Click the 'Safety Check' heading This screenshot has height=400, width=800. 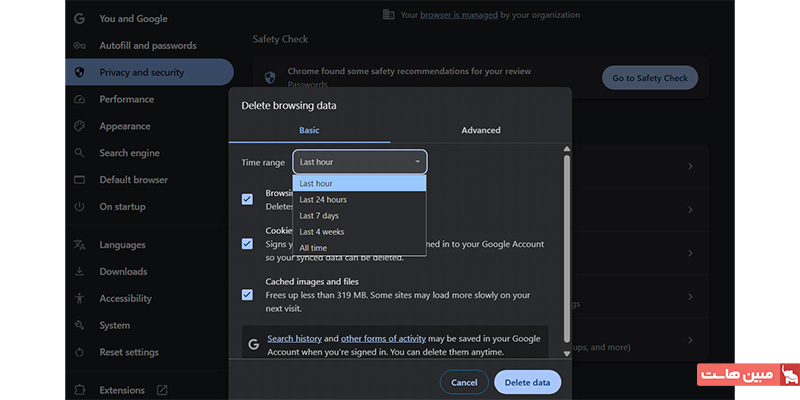pyautogui.click(x=280, y=39)
